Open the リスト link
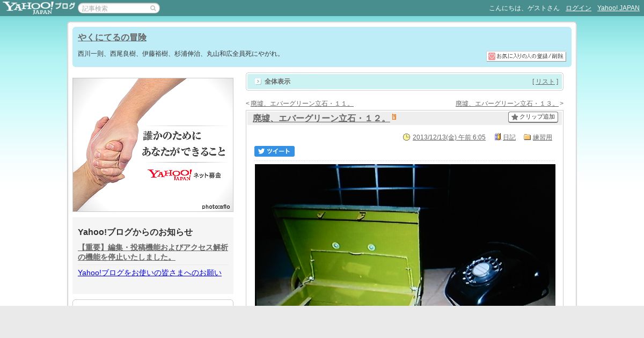This screenshot has width=644, height=338. pos(545,82)
